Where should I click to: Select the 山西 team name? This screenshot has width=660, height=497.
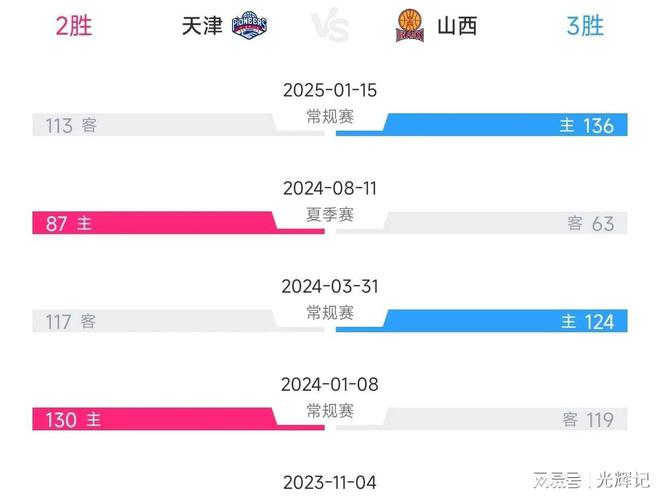click(457, 26)
